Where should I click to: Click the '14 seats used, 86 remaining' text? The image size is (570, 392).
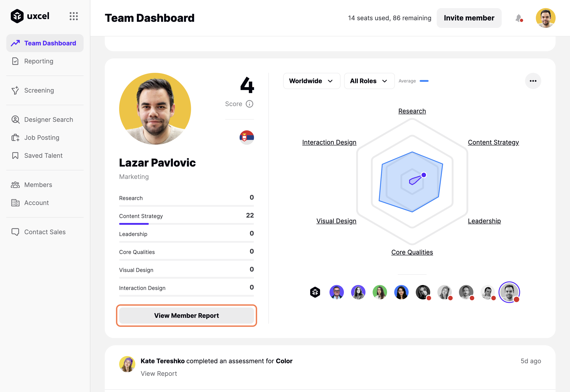(x=390, y=18)
